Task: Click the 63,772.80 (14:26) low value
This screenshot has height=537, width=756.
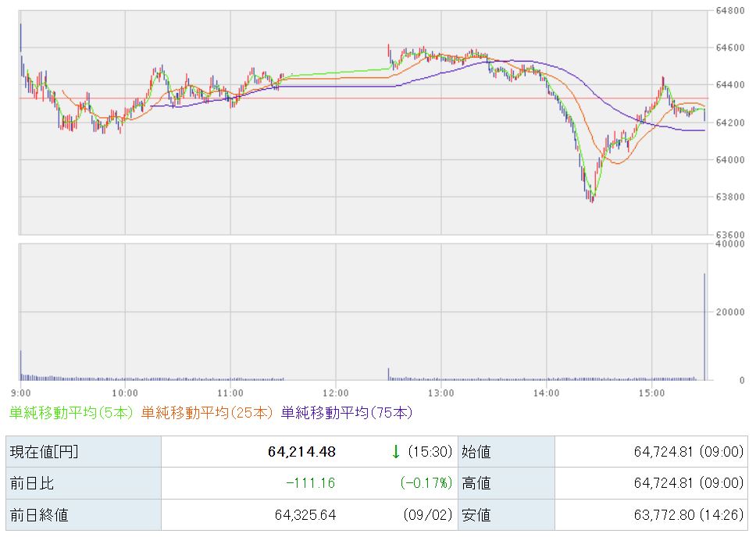Action: 689,515
